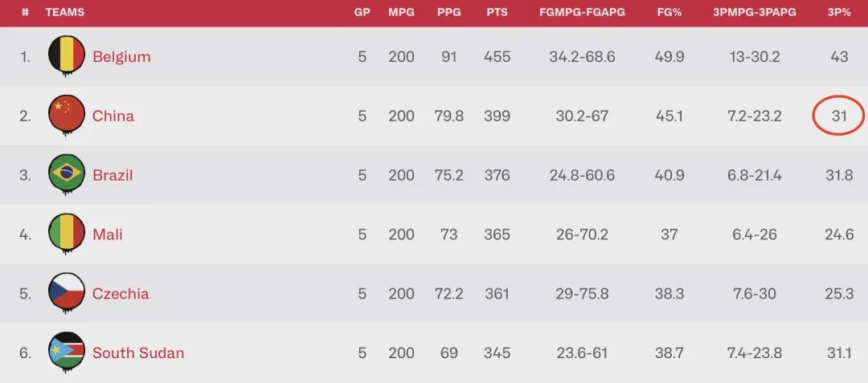868x383 pixels.
Task: Sort table by PPG column header
Action: pos(448,13)
